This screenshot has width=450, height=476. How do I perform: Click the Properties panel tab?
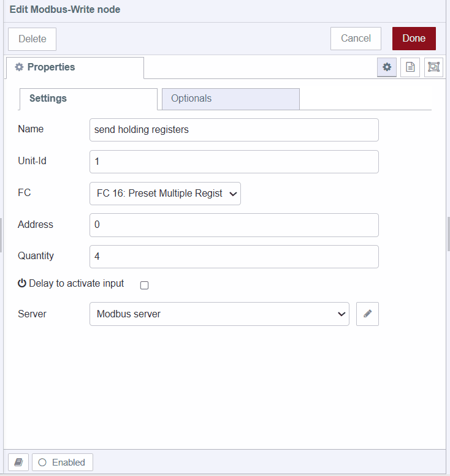click(x=75, y=67)
